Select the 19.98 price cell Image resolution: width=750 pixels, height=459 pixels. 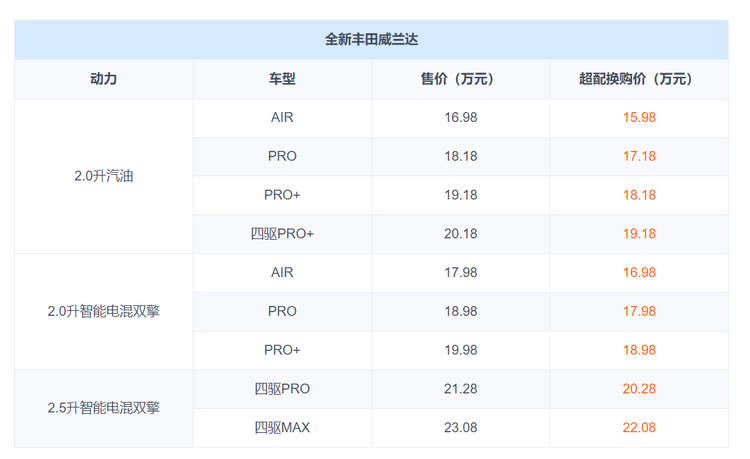click(x=460, y=350)
